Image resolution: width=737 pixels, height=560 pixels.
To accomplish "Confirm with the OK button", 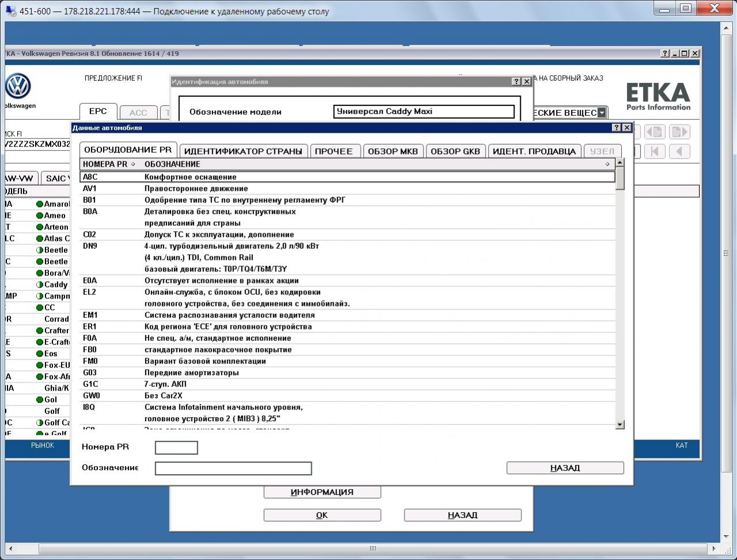I will click(x=322, y=515).
